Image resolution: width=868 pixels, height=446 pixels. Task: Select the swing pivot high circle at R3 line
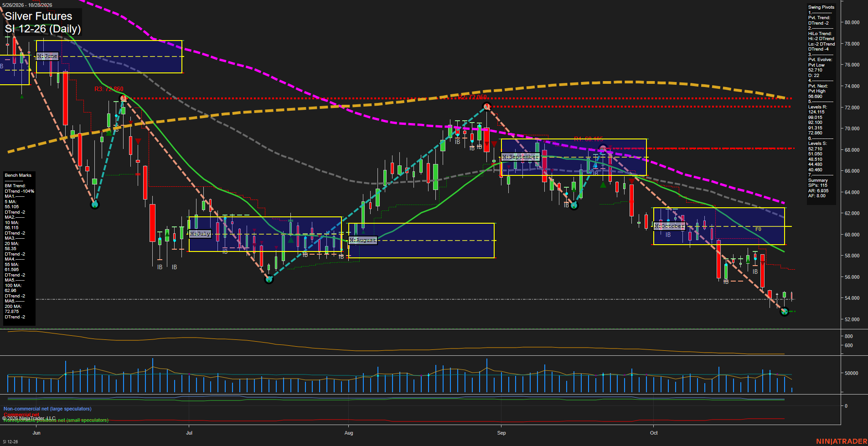(123, 98)
